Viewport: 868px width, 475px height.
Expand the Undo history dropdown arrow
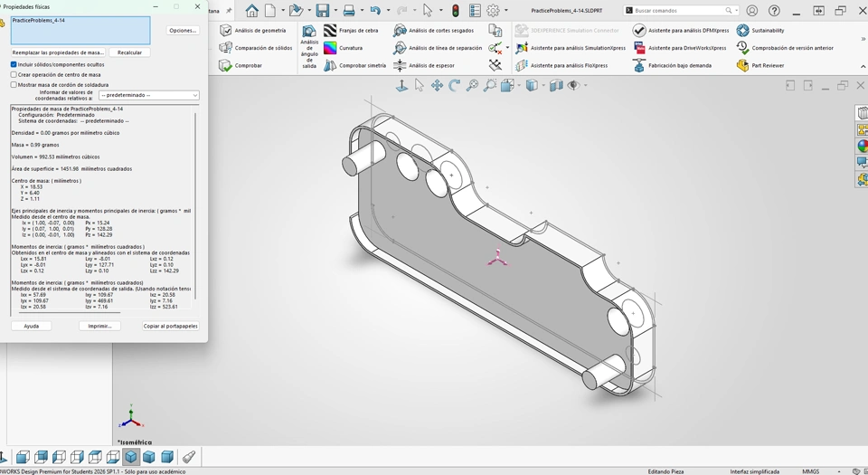click(x=388, y=11)
